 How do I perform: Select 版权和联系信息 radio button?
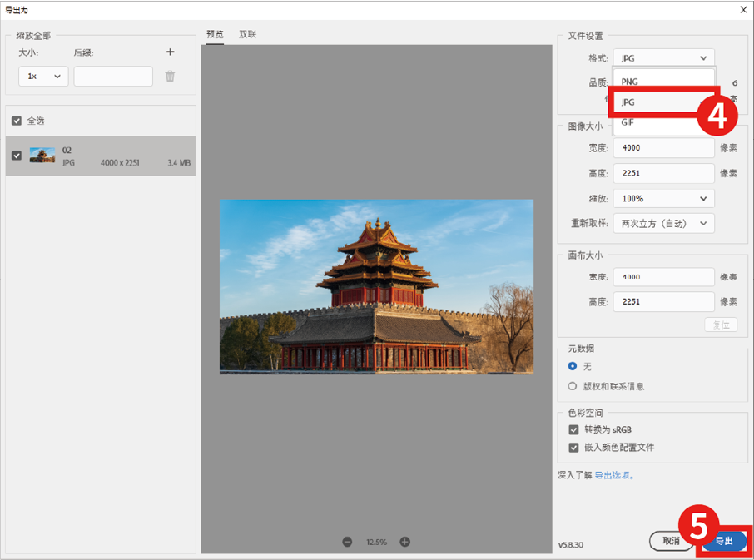pos(573,386)
